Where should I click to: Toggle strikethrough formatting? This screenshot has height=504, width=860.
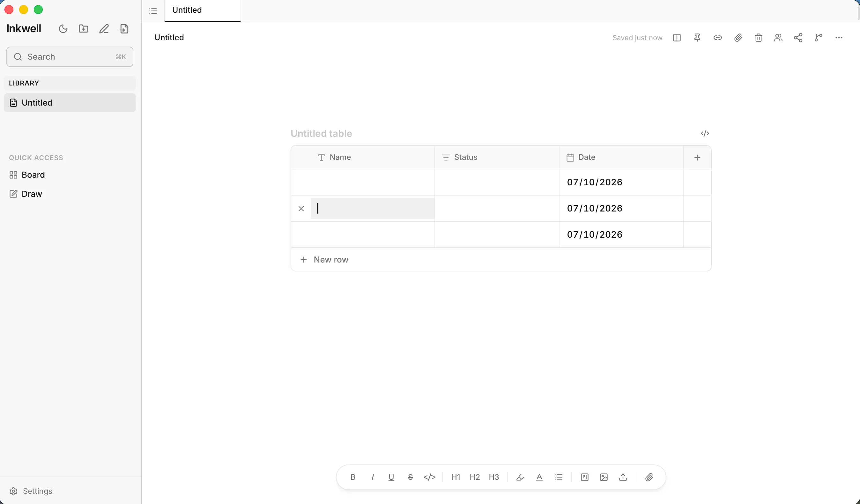pyautogui.click(x=411, y=477)
